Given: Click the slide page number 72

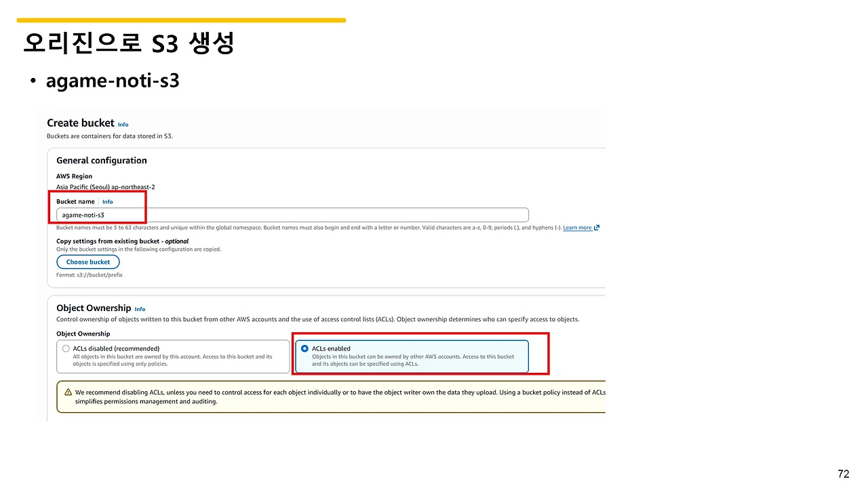Looking at the screenshot, I should click(844, 474).
